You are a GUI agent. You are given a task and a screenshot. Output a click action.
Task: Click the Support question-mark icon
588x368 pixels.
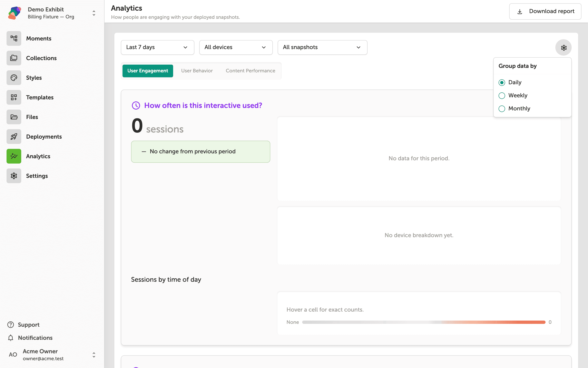pos(11,325)
